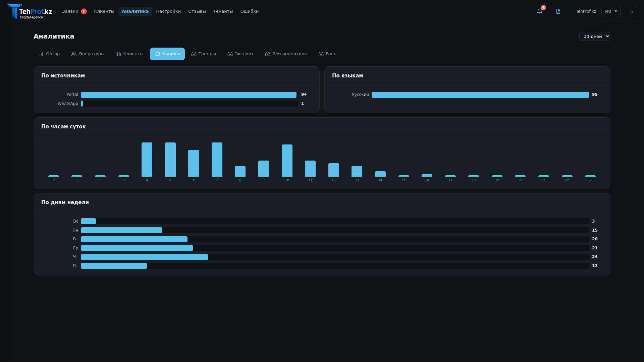Select the Каналы tab with chat icon
The height and width of the screenshot is (362, 644).
(167, 54)
